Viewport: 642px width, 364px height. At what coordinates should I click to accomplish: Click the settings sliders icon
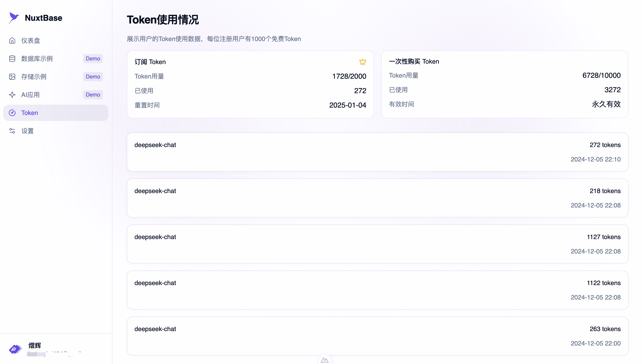pyautogui.click(x=12, y=131)
